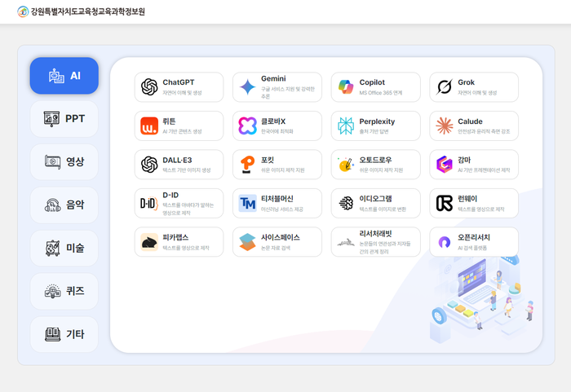Viewport: 571px width, 392px height.
Task: Open the 음악 category tab
Action: [64, 205]
